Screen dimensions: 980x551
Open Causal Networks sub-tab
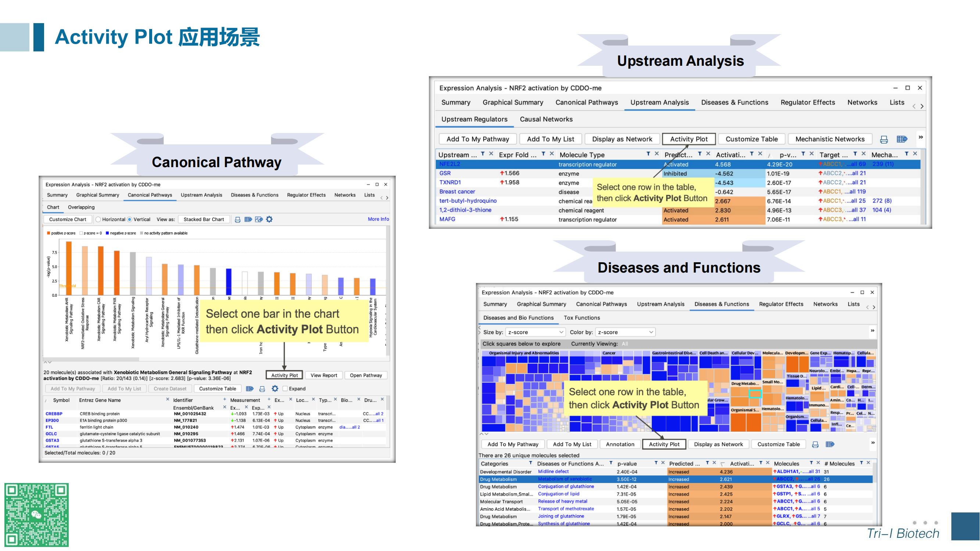[x=546, y=119]
